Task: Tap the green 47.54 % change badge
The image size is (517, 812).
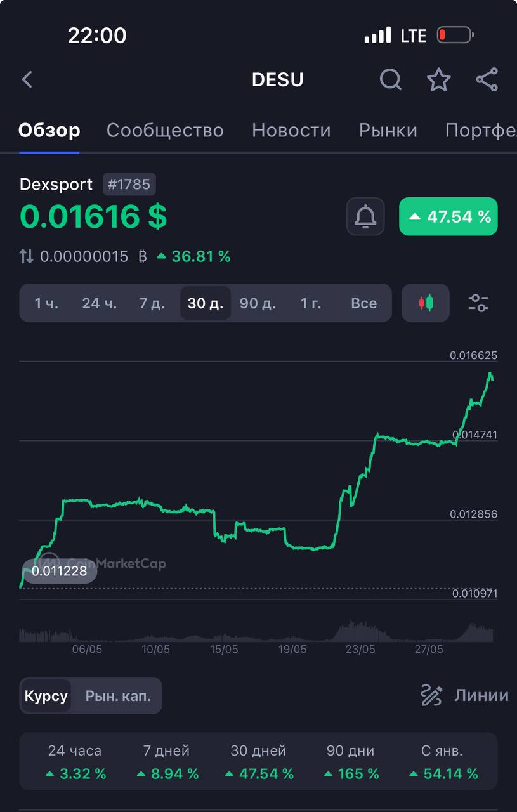Action: pos(448,216)
